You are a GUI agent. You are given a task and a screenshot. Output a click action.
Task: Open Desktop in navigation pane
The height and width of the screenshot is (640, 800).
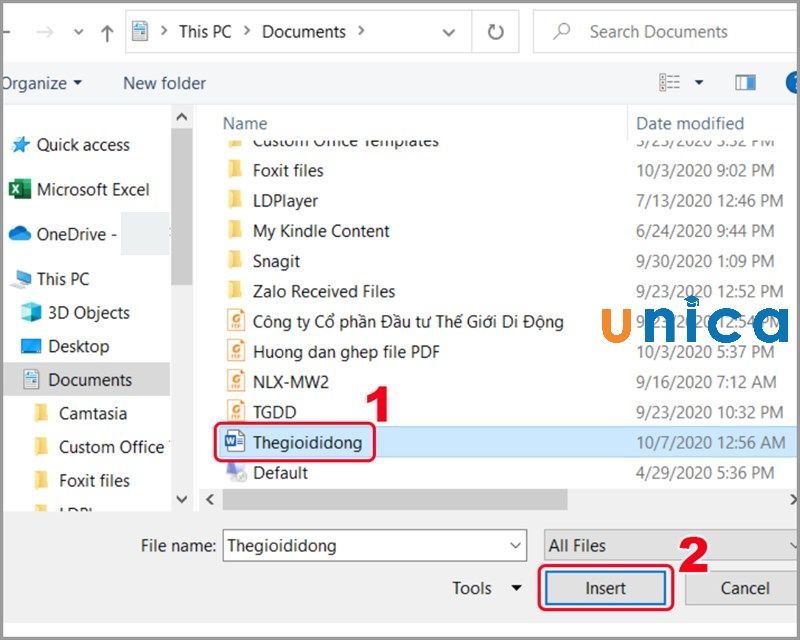coord(79,346)
